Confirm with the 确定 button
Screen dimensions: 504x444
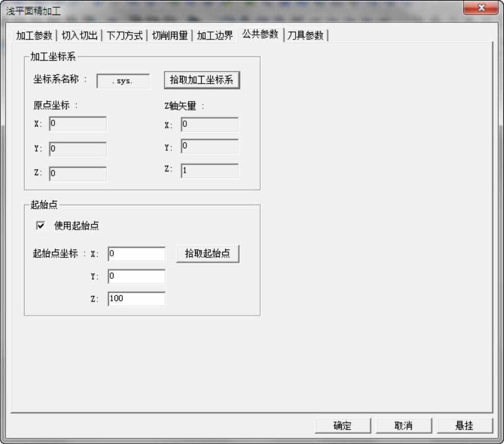(343, 426)
